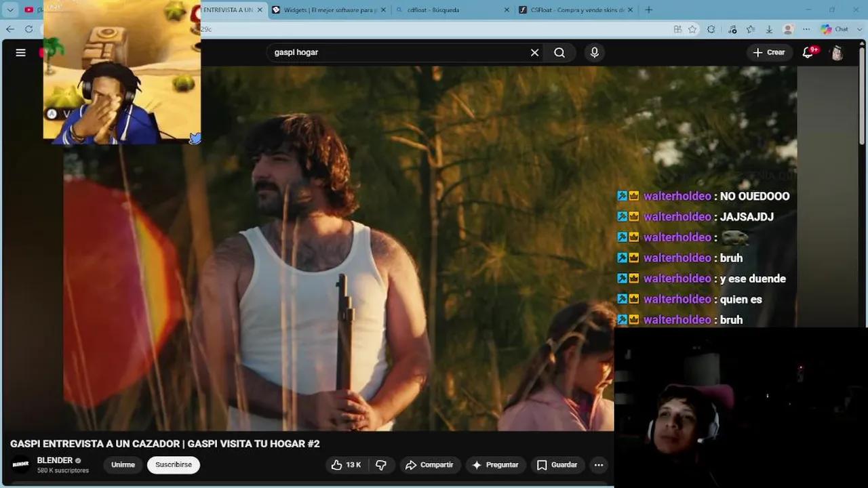Click the media control music note icon

[732, 29]
